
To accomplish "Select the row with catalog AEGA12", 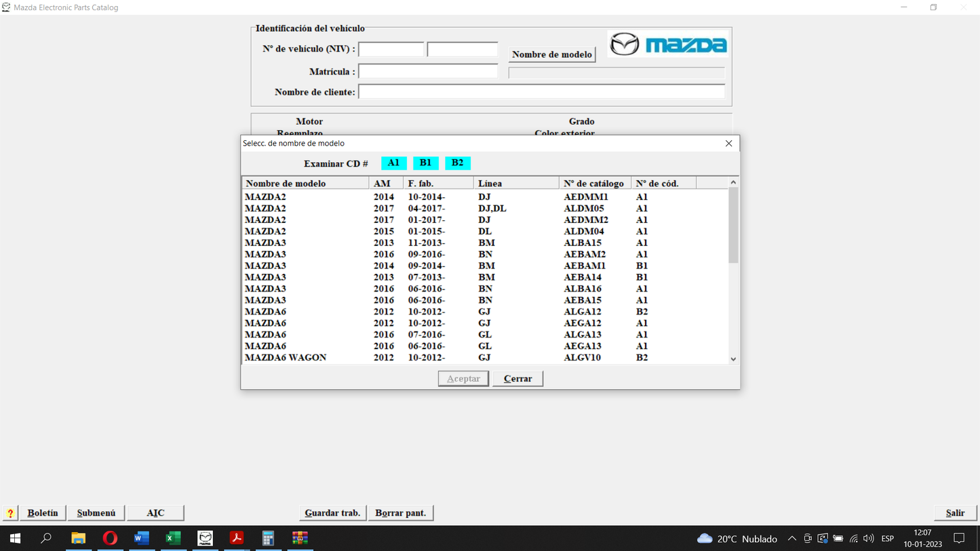I will (x=485, y=323).
